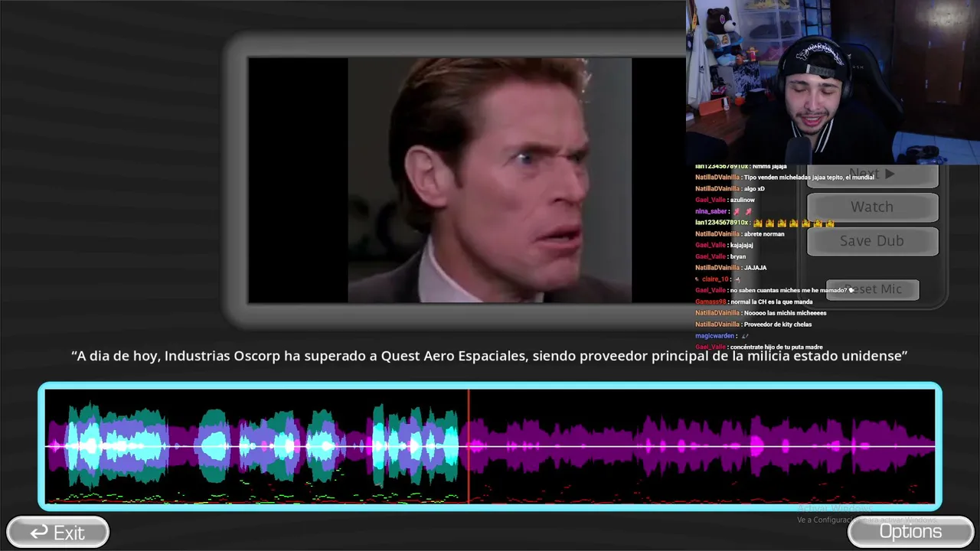Click chat message "bryan"

pos(738,257)
